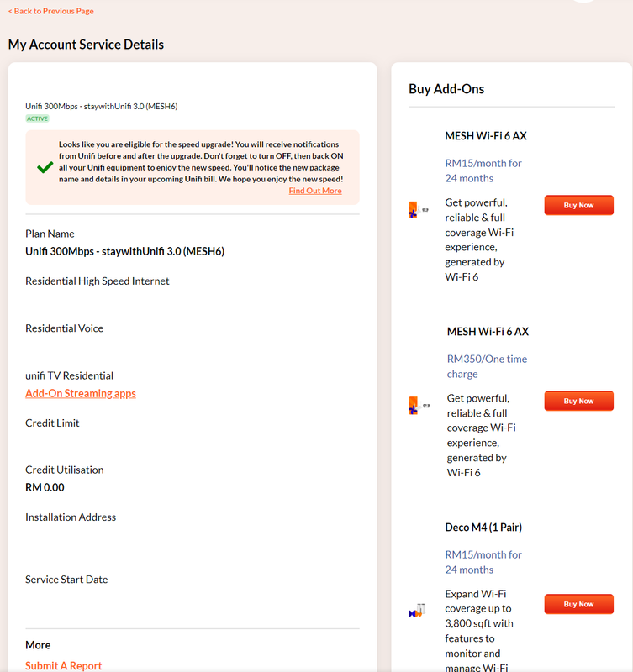This screenshot has width=633, height=672.
Task: Click the 'Deco M4 (1 Pair)' title
Action: [483, 528]
